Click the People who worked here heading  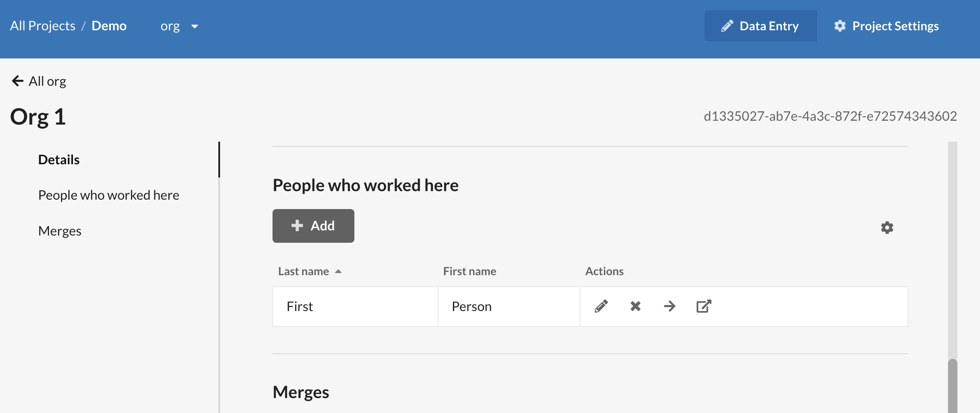(x=365, y=185)
